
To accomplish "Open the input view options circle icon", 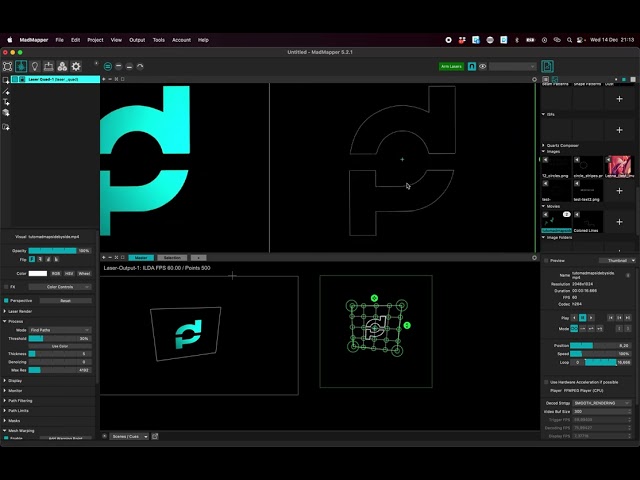I will [534, 79].
